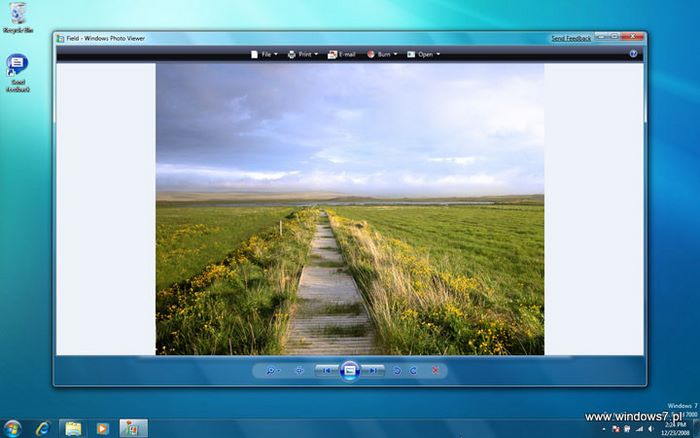This screenshot has width=700, height=438.
Task: Click the Field landscape photo
Action: coord(350,209)
